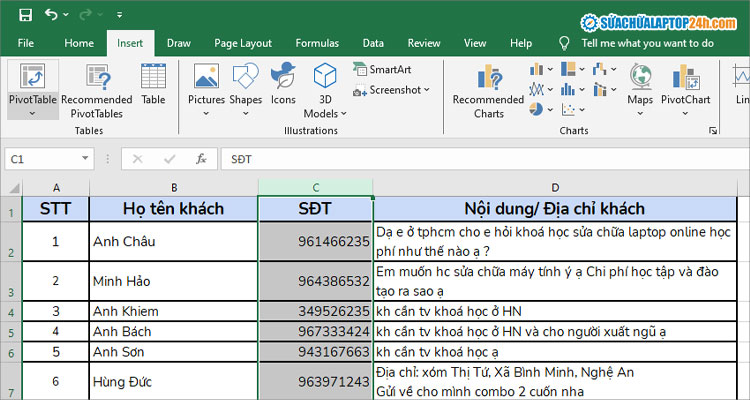Insert a Table from the ribbon

[x=153, y=78]
